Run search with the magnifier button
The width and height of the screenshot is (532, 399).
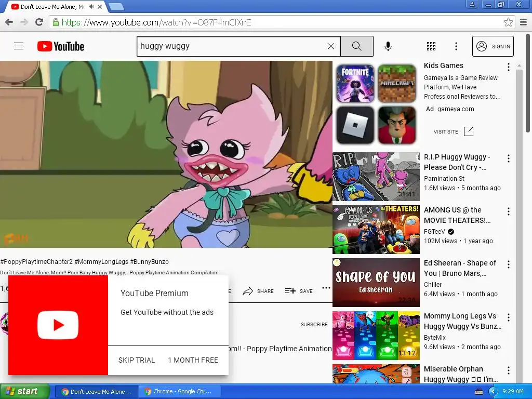click(356, 46)
